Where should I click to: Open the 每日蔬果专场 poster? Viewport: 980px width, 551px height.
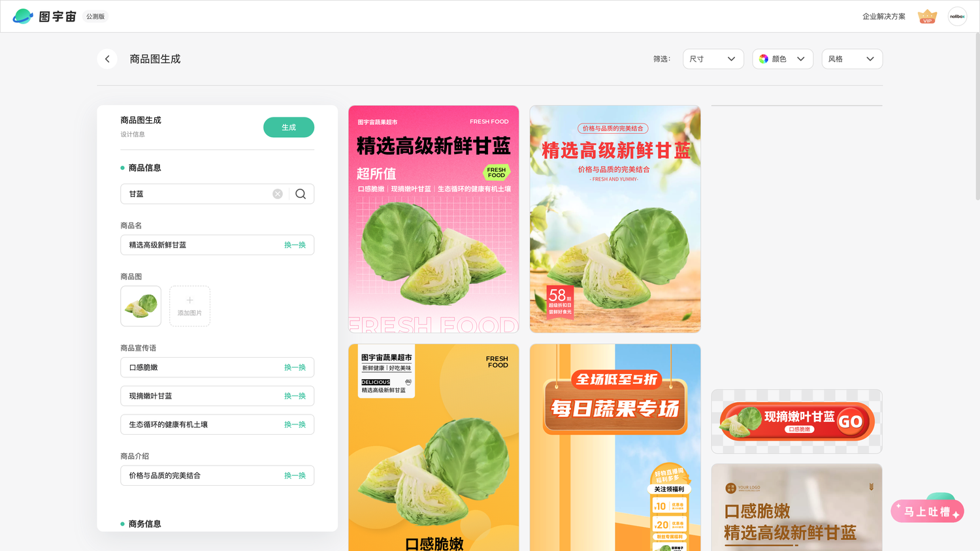click(615, 448)
